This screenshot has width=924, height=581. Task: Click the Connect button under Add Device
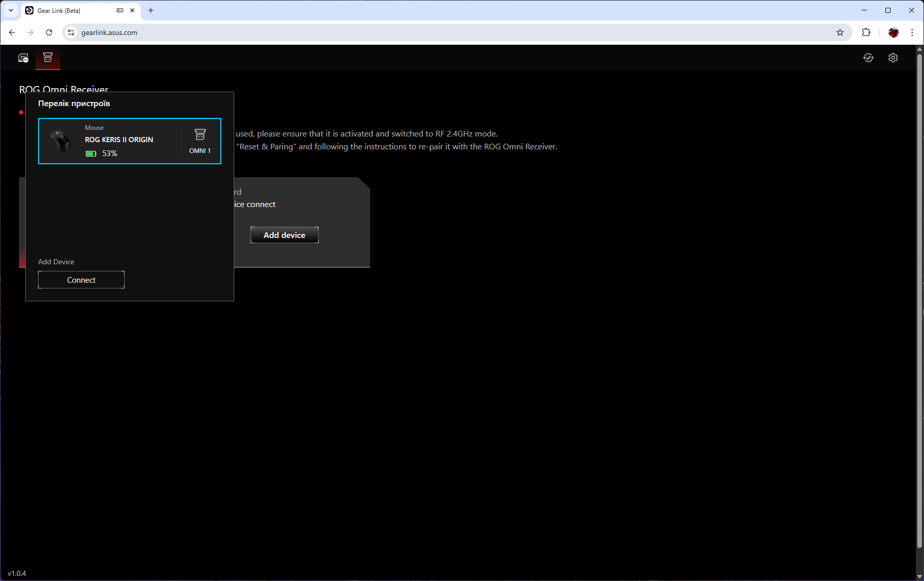click(x=81, y=280)
